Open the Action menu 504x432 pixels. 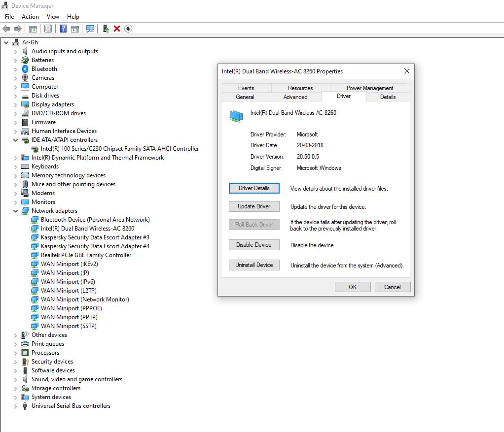[x=30, y=17]
